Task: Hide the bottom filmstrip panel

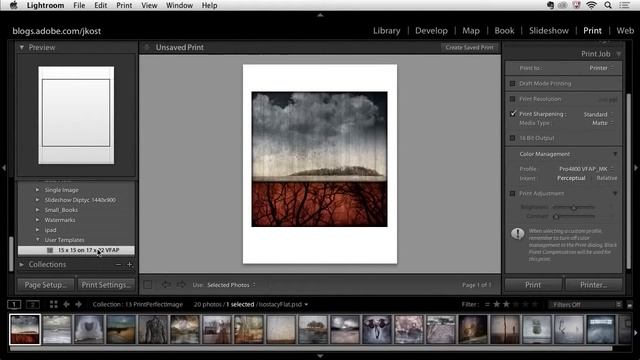Action: coord(320,356)
